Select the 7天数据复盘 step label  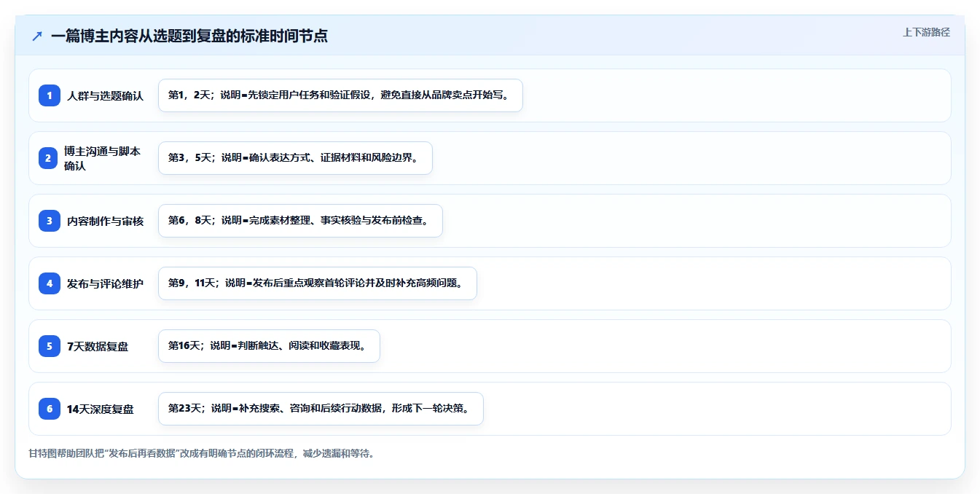click(98, 346)
